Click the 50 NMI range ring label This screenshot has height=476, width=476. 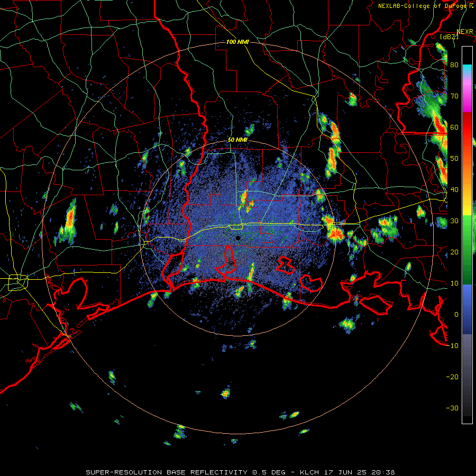tap(237, 140)
